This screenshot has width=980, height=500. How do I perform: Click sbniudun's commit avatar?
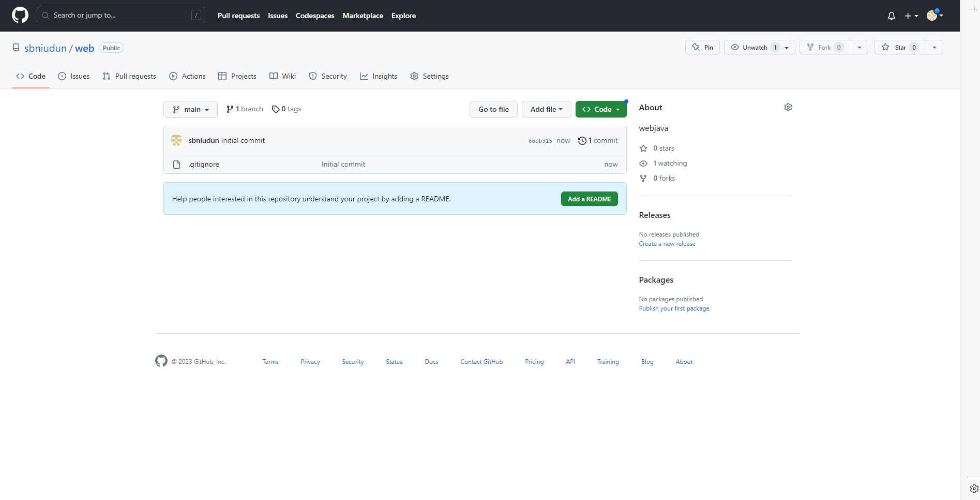click(176, 140)
